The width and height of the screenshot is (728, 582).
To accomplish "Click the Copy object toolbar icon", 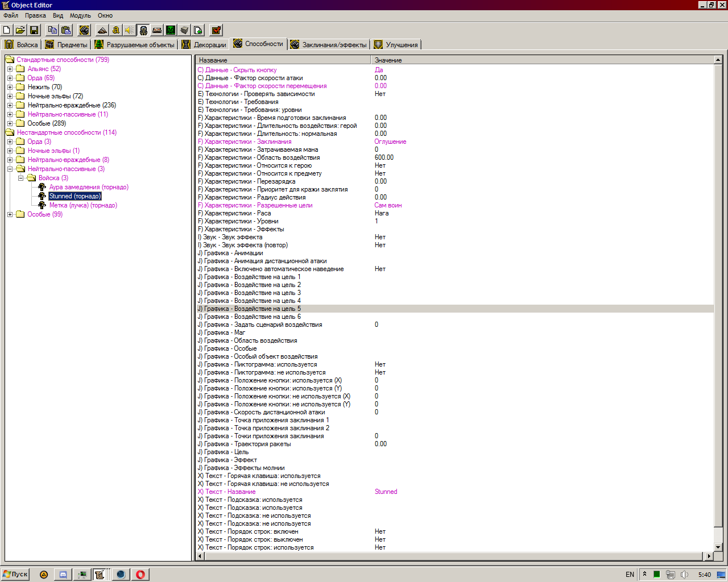I will tap(52, 30).
